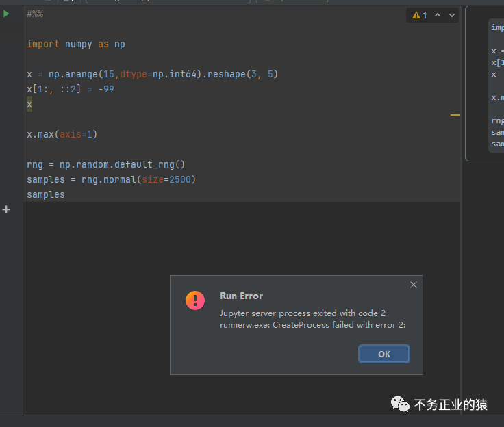Viewport: 504px width, 427px height.
Task: Add a new cell with plus icon
Action: coord(7,209)
